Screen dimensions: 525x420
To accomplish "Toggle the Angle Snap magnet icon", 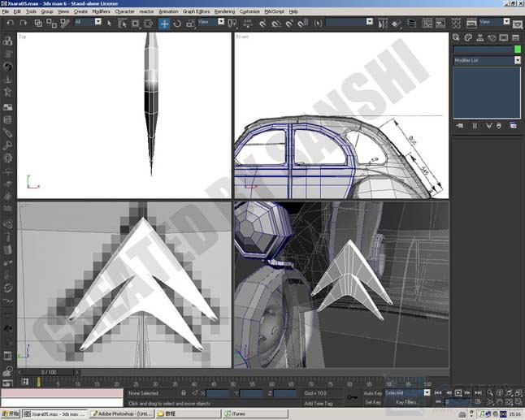I will tap(276, 23).
